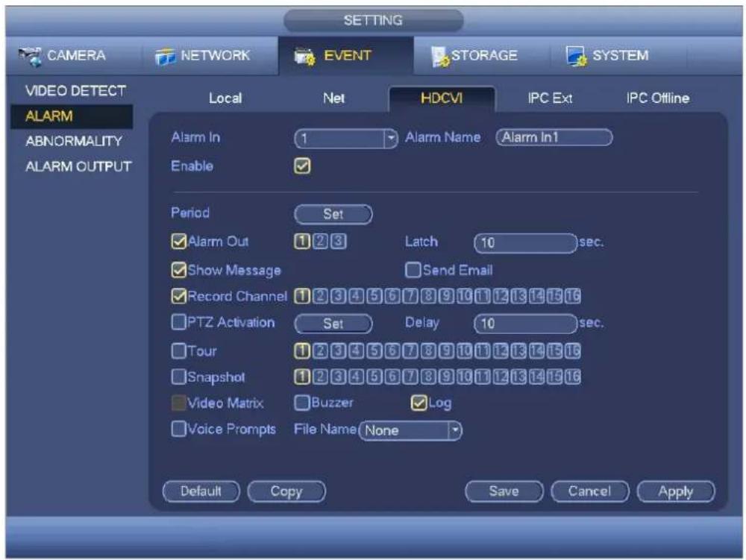
Task: Click the Default button
Action: (x=201, y=491)
